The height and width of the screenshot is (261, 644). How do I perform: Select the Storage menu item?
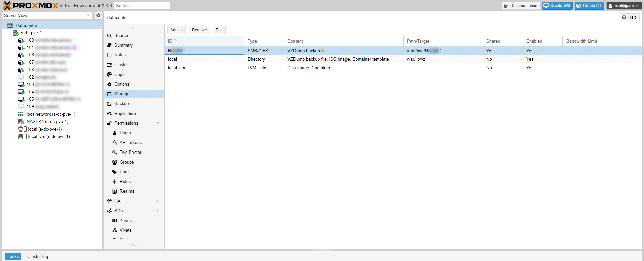[x=134, y=94]
